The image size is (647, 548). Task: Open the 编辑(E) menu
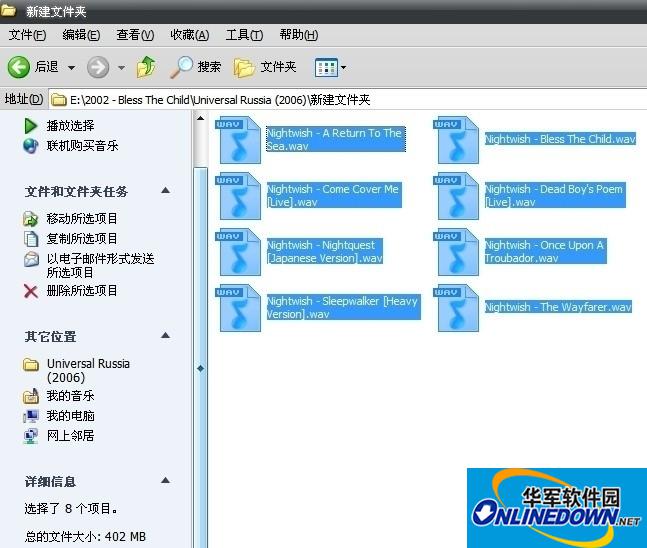pos(81,35)
